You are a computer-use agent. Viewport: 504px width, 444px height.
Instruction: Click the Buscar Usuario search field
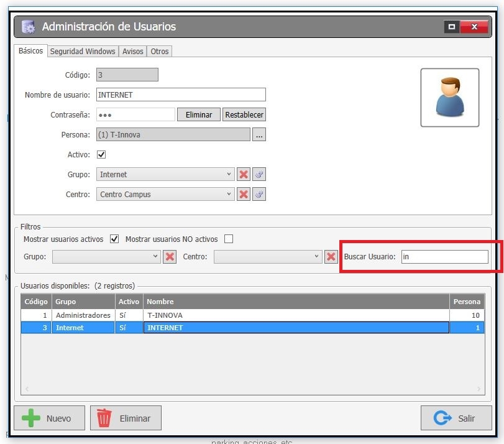tap(445, 257)
